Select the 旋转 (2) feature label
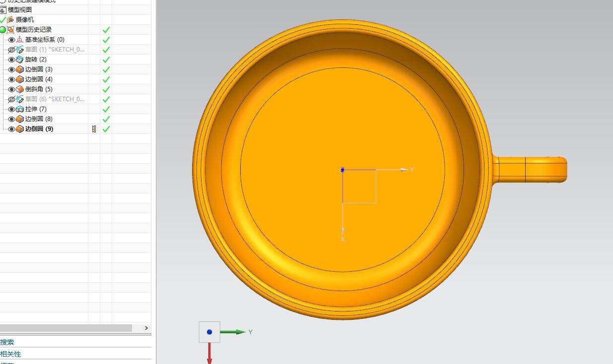The width and height of the screenshot is (613, 364). [36, 60]
